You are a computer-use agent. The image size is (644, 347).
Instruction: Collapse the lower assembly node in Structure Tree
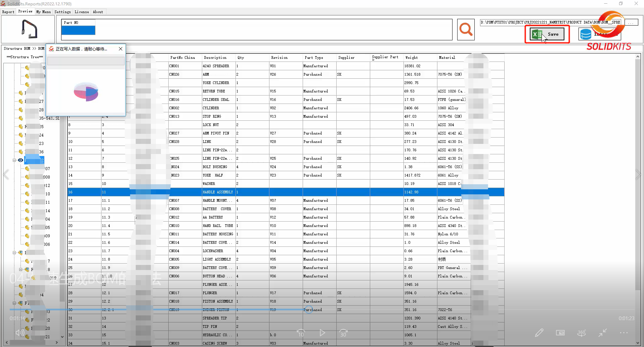tap(15, 303)
